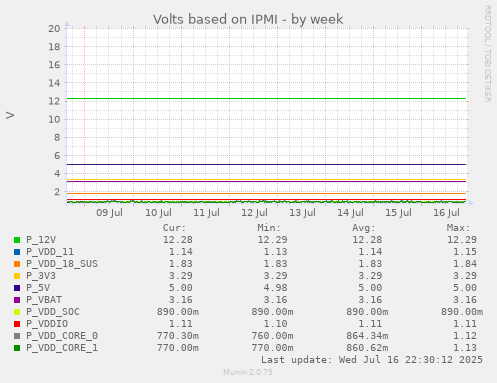Select the P_VBAT legend label
Image resolution: width=497 pixels, height=383 pixels.
(44, 300)
